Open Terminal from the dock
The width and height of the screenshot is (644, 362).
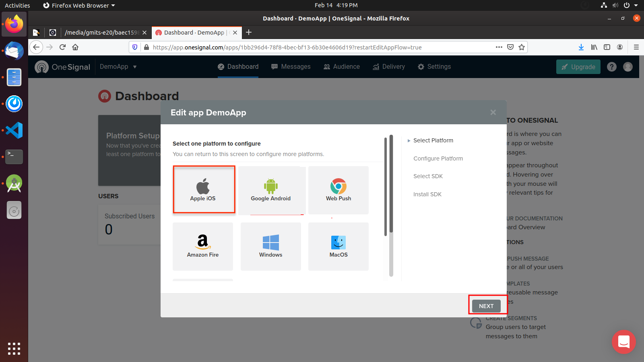14,157
